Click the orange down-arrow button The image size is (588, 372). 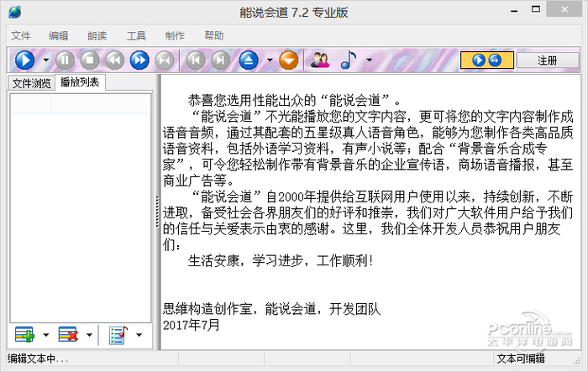click(x=289, y=60)
